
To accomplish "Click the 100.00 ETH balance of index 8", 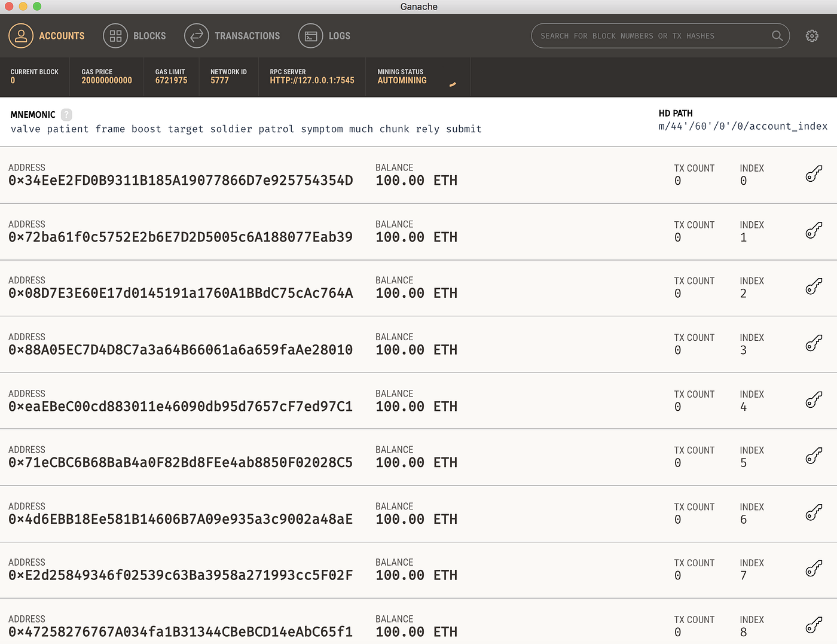I will [416, 632].
